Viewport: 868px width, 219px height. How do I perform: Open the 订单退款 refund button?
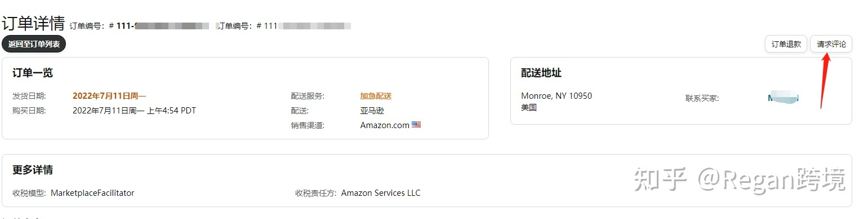[786, 44]
